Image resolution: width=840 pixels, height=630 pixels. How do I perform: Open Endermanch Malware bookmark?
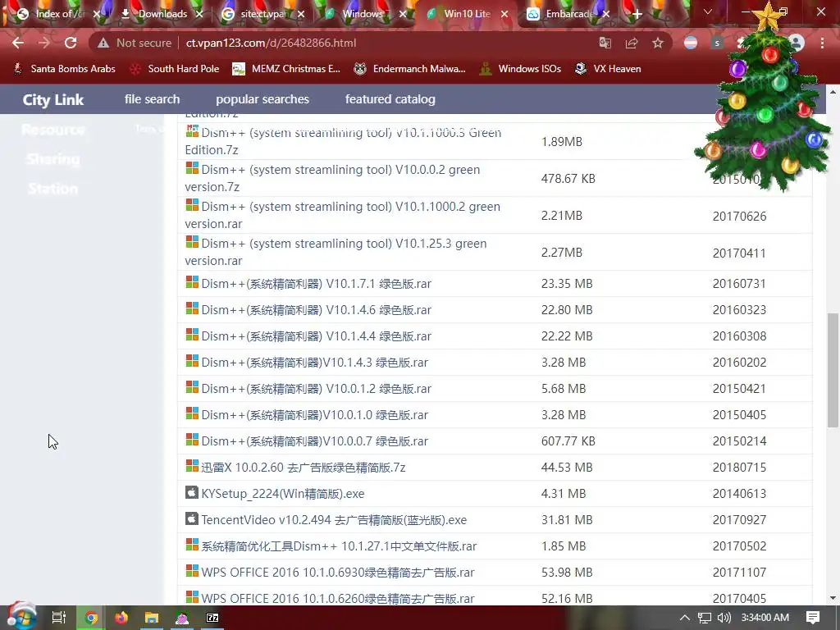click(x=410, y=69)
